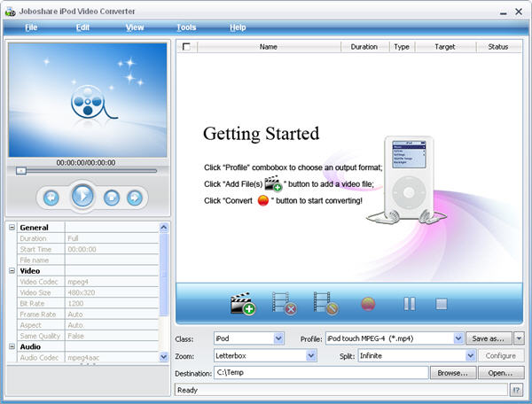Collapse the Audio properties section
This screenshot has height=404, width=532.
[x=12, y=346]
